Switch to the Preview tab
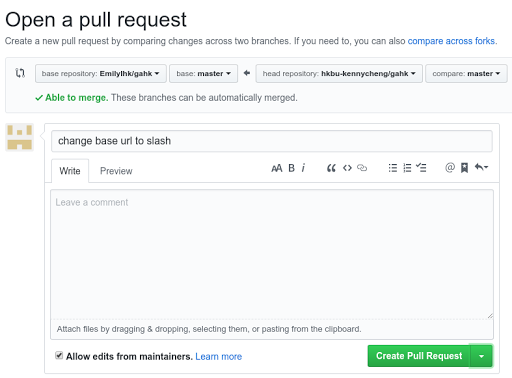 [x=116, y=171]
